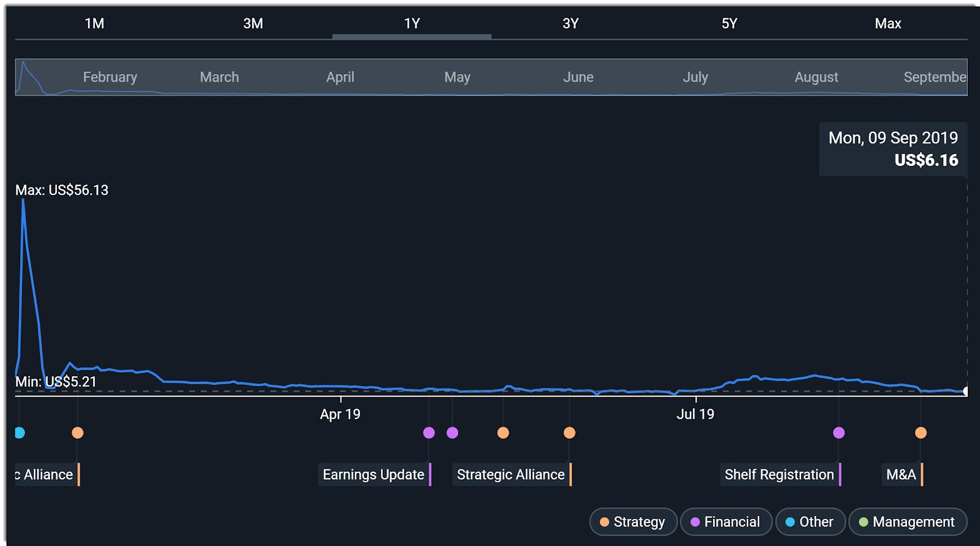Show the Max time range tab
This screenshot has height=546, width=980.
coord(888,24)
